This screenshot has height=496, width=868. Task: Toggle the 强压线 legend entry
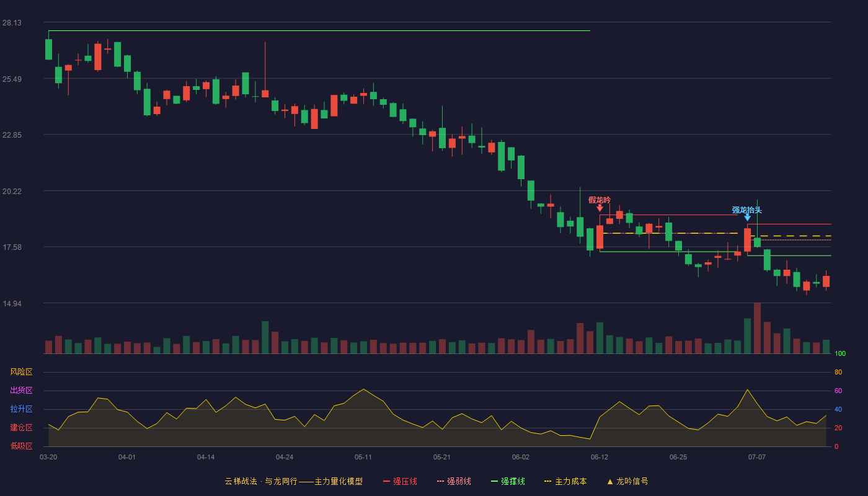pyautogui.click(x=400, y=481)
